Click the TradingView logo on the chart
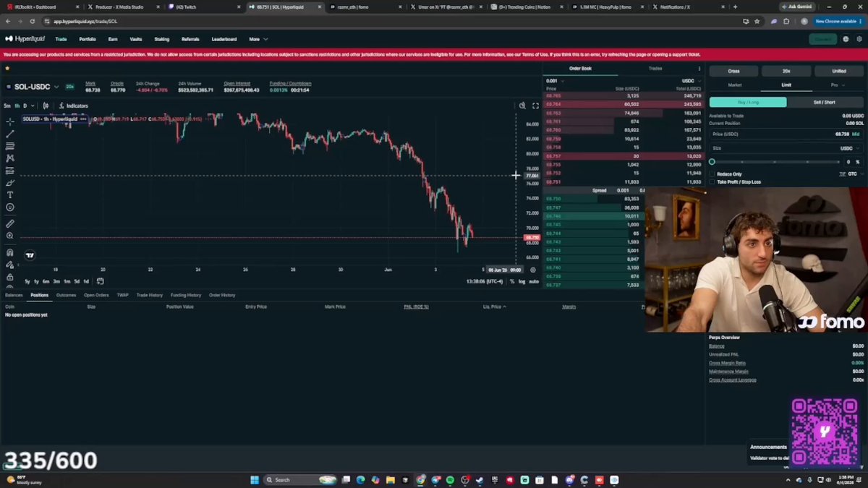The image size is (868, 488). pos(30,255)
